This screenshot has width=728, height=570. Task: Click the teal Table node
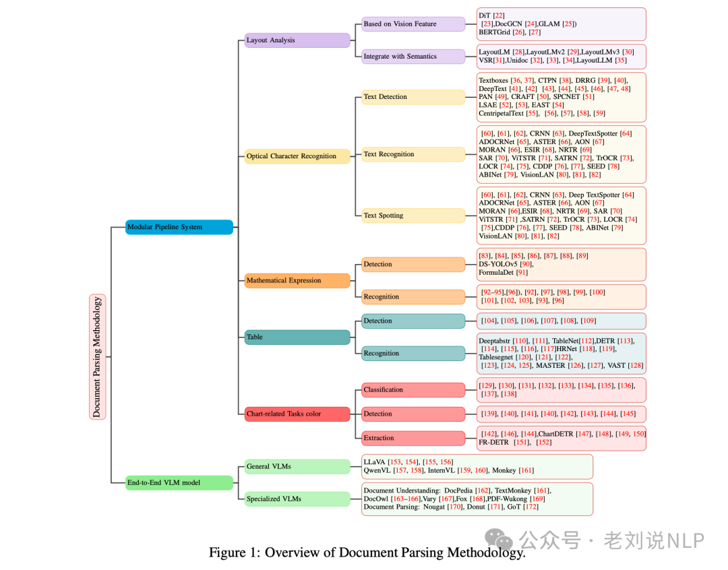coord(297,337)
